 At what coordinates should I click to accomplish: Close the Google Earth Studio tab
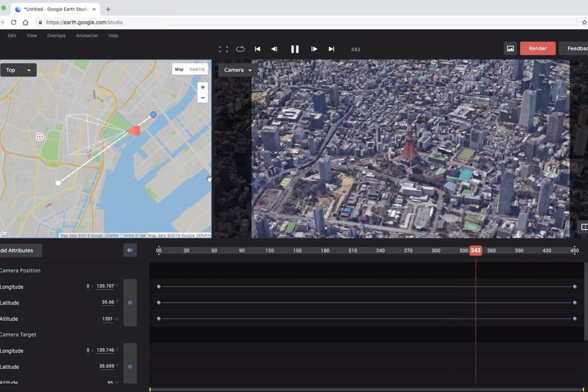93,9
